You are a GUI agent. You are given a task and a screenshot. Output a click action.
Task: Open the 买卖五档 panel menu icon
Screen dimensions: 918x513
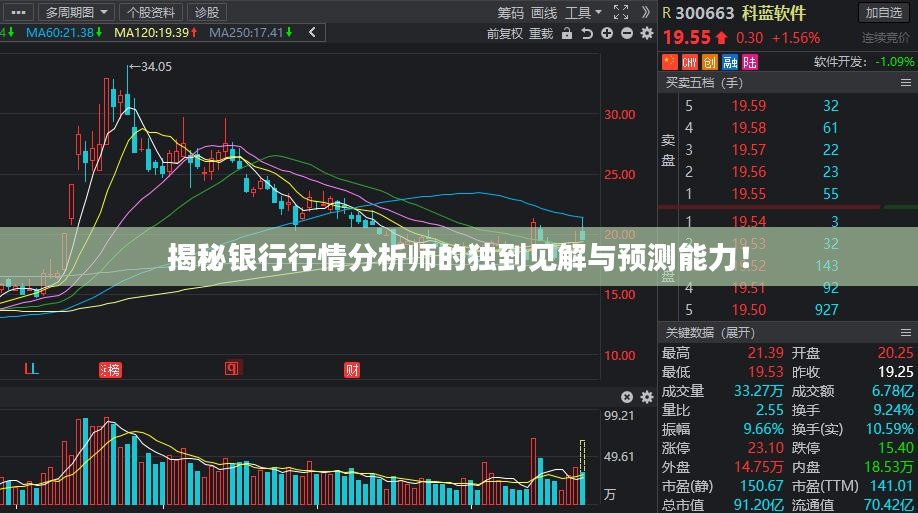click(x=905, y=83)
